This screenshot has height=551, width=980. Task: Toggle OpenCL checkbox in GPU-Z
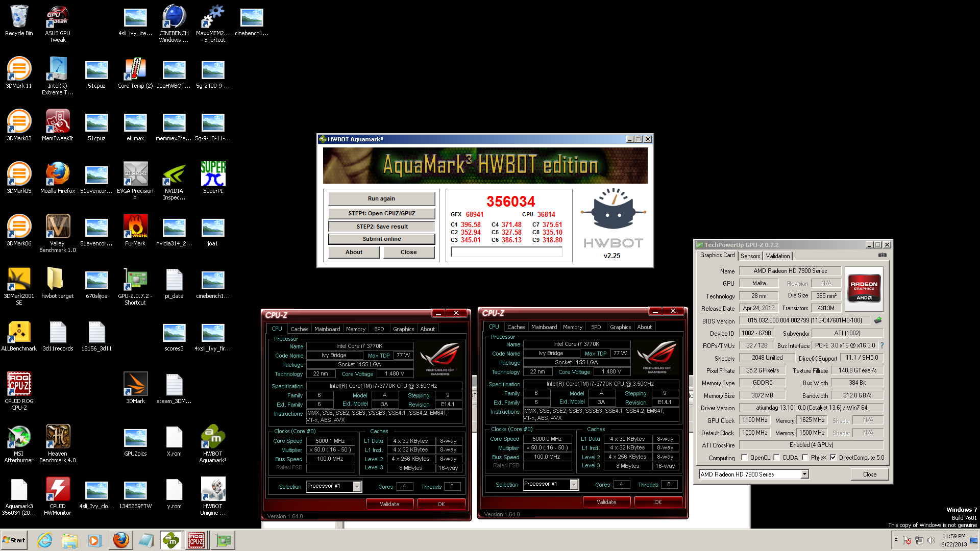point(744,458)
